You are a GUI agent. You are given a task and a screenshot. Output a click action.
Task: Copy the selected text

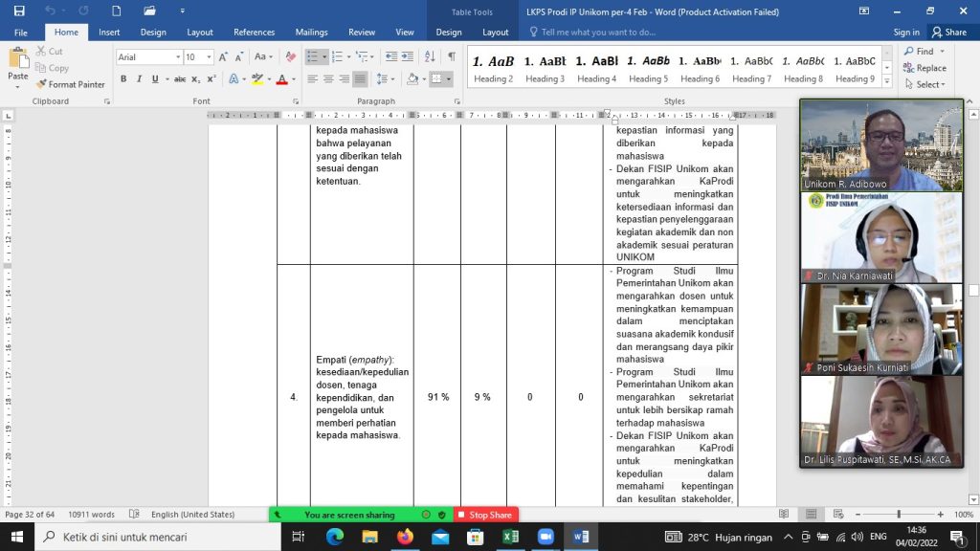[52, 68]
